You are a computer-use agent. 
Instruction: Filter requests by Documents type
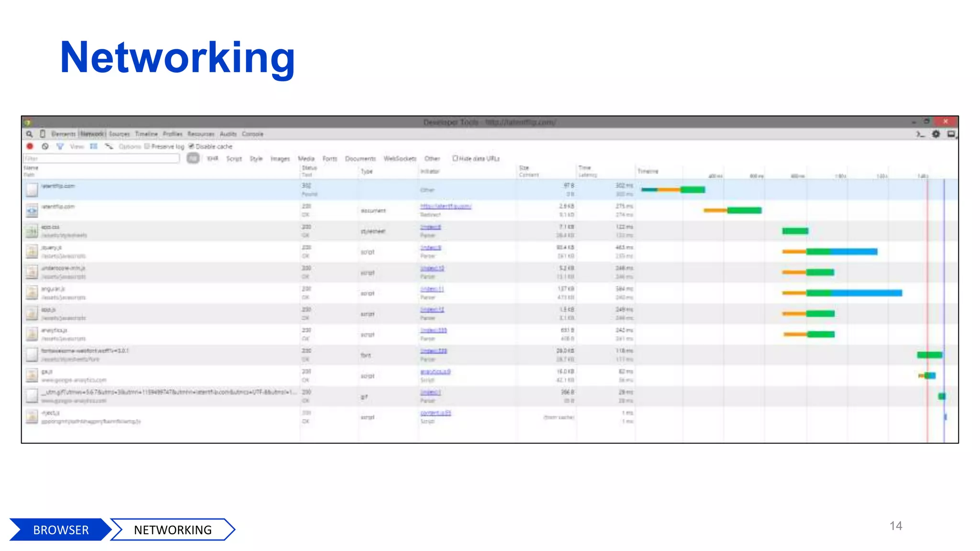point(360,159)
